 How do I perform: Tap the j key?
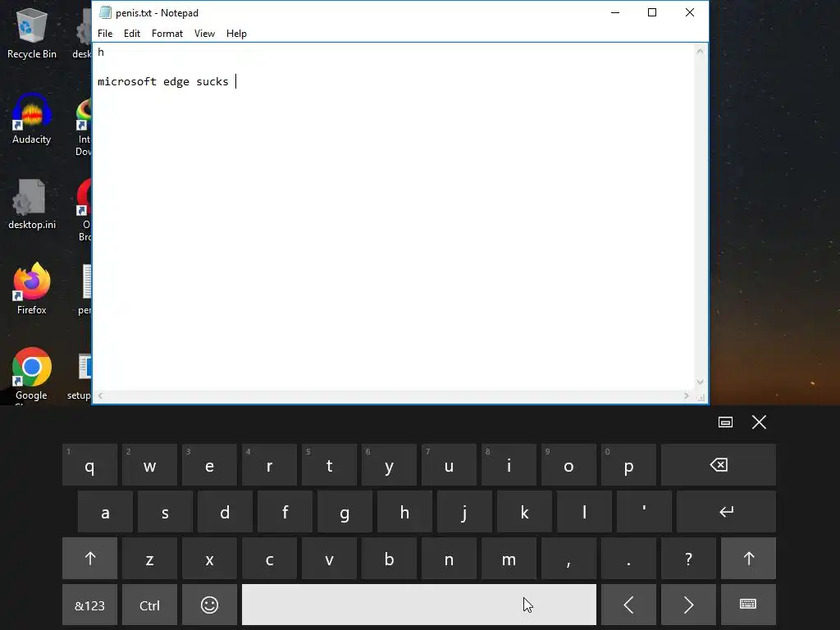(464, 512)
